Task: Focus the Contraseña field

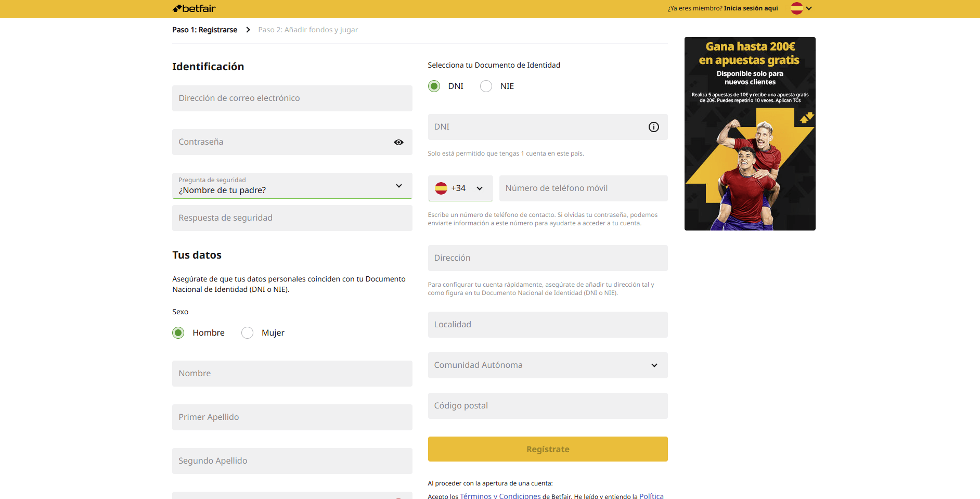Action: (292, 142)
